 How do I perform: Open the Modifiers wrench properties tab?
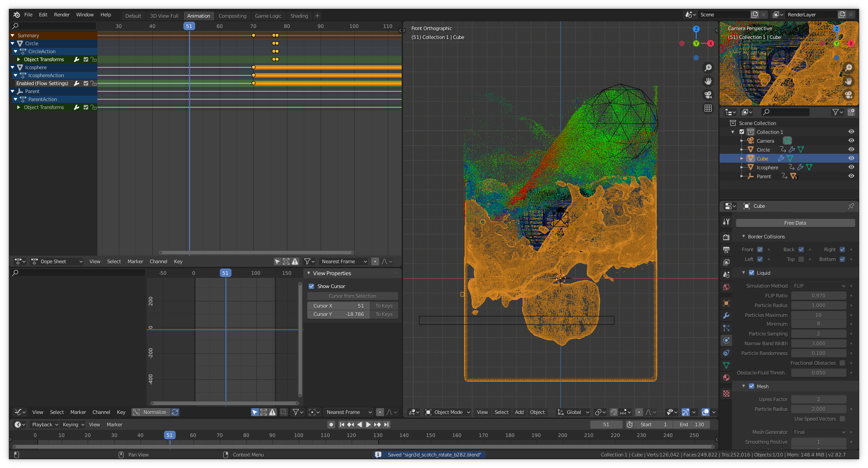point(726,316)
